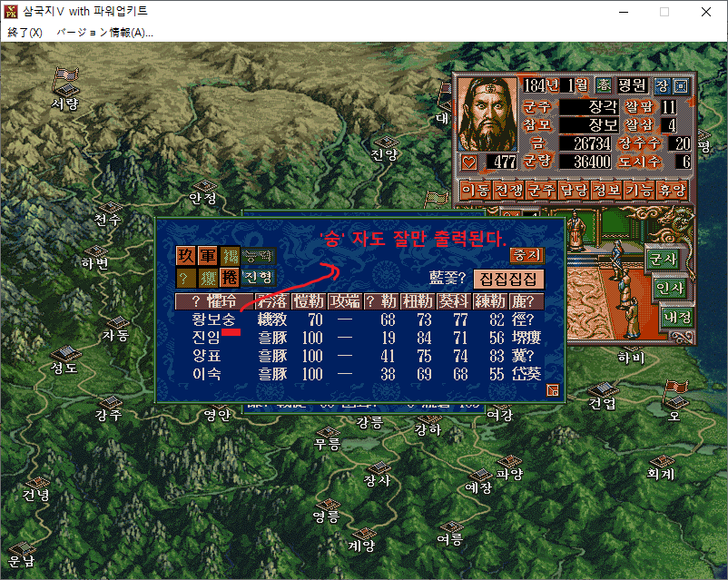This screenshot has height=580, width=728.
Task: Open the 이동 command
Action: (x=476, y=190)
